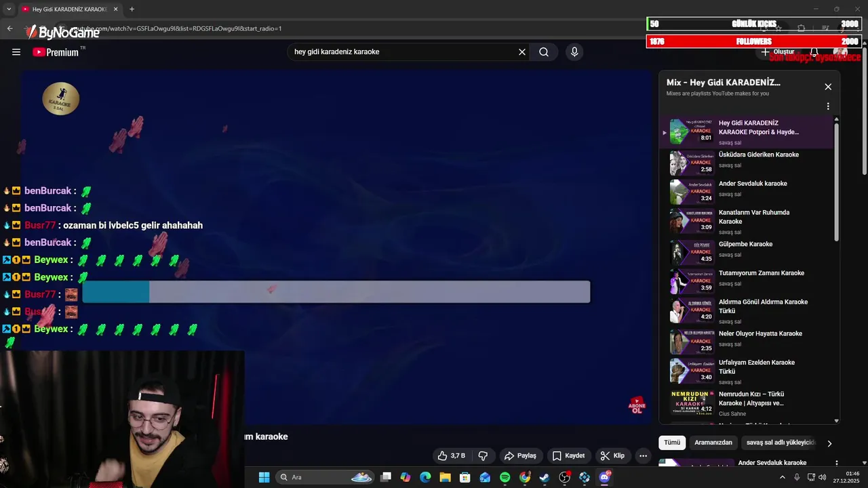Image resolution: width=868 pixels, height=488 pixels.
Task: Clear the search box text
Action: click(522, 52)
